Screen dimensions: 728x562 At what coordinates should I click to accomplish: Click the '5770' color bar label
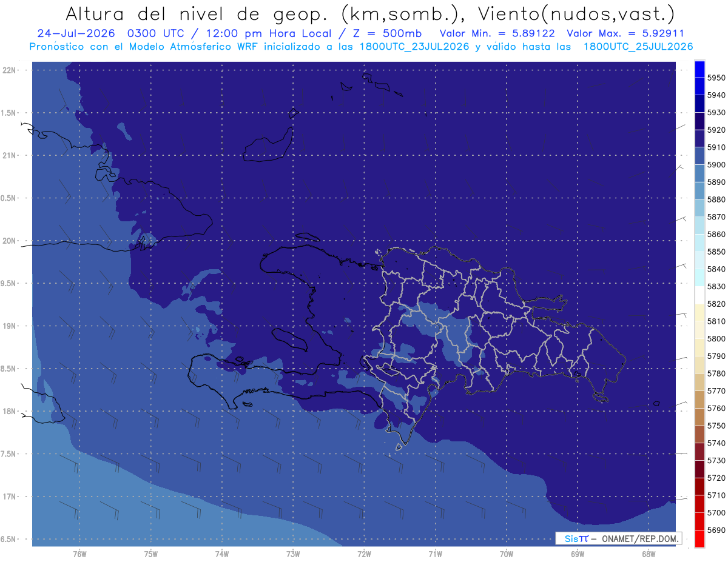[716, 390]
